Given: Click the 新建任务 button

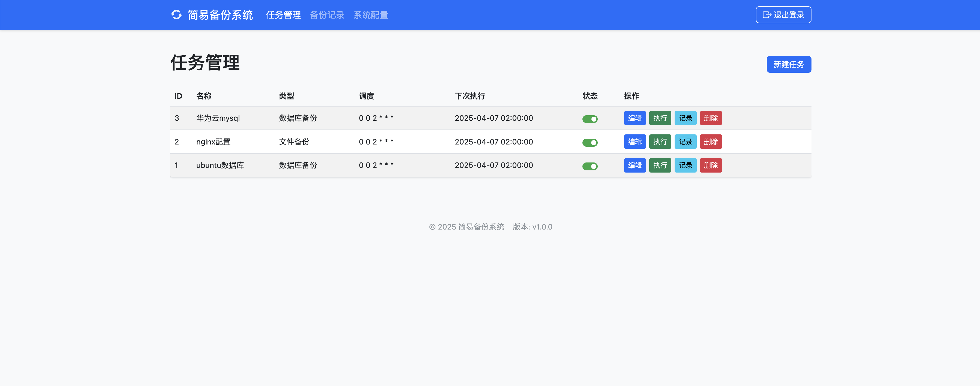Looking at the screenshot, I should coord(788,64).
